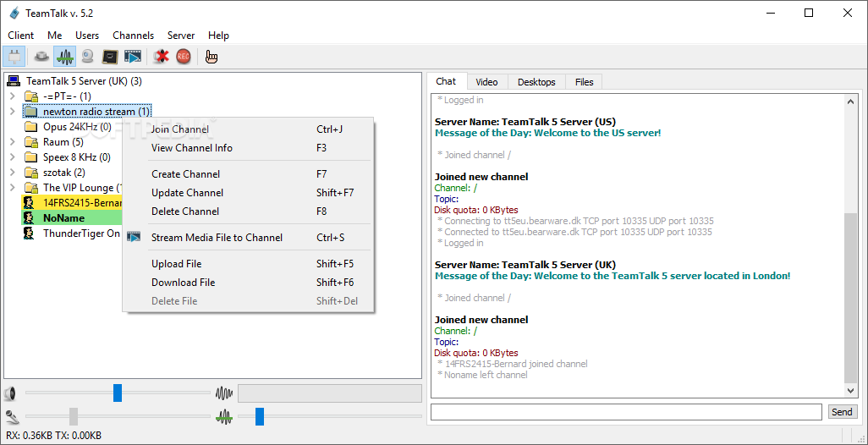Click the master volume slider handle

tap(118, 393)
